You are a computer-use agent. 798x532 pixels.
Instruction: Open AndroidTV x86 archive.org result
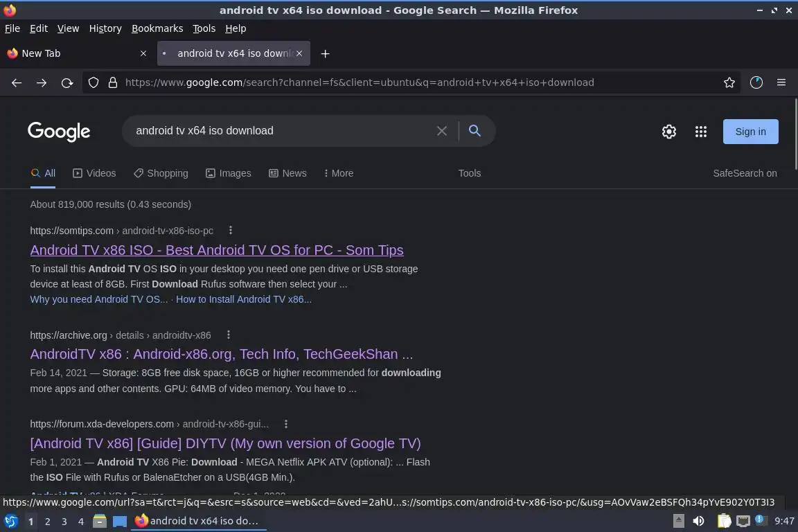[x=222, y=354]
